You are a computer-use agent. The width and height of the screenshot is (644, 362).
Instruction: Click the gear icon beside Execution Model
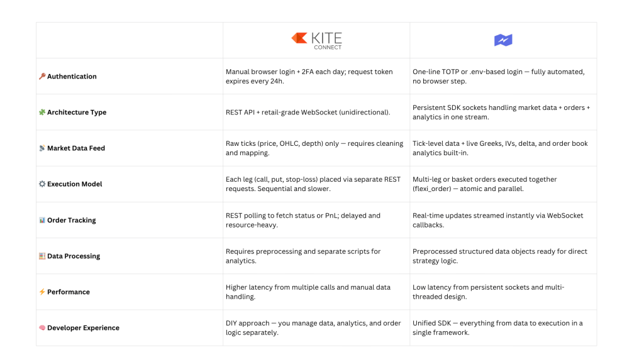point(42,184)
